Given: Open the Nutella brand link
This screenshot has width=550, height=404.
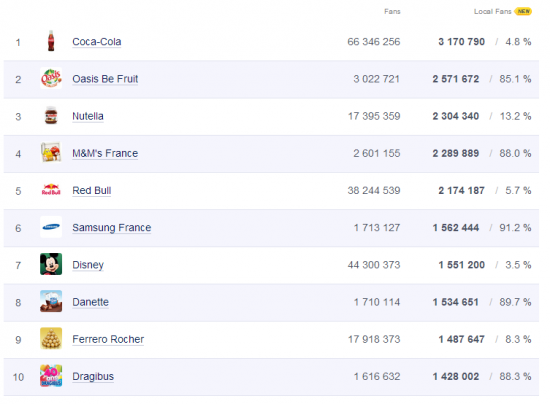Looking at the screenshot, I should 88,116.
